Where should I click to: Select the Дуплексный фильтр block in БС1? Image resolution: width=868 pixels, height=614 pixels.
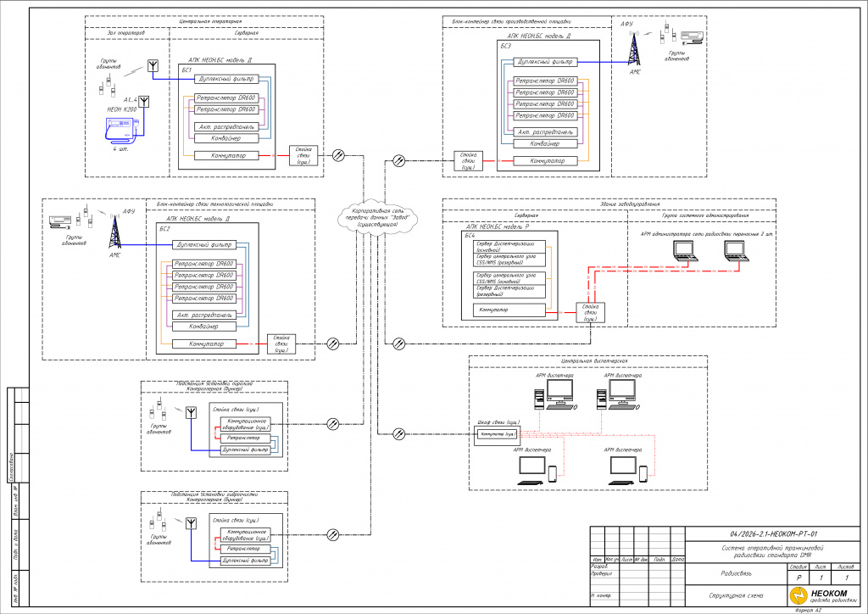(225, 79)
